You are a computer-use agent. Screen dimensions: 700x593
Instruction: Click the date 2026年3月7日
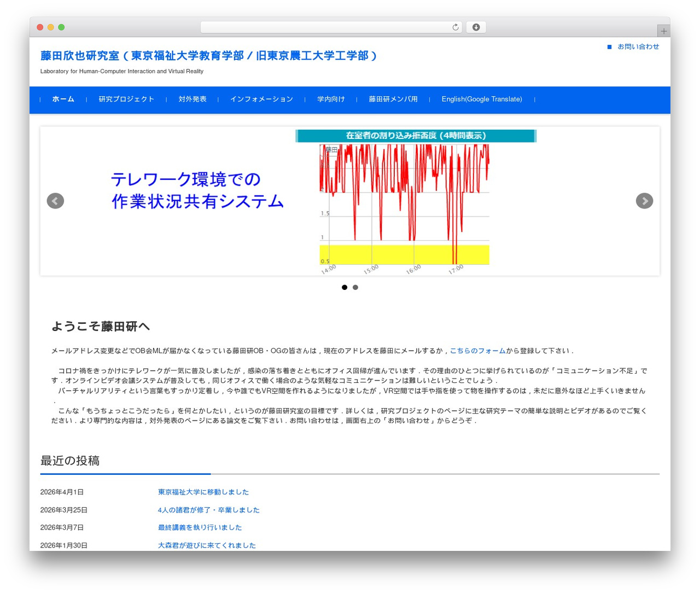click(62, 527)
